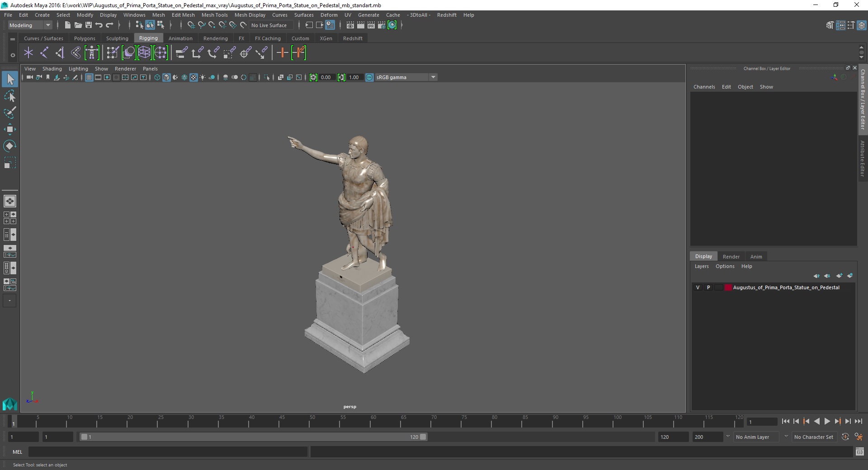Step to the next key
This screenshot has height=470, width=868.
[837, 421]
